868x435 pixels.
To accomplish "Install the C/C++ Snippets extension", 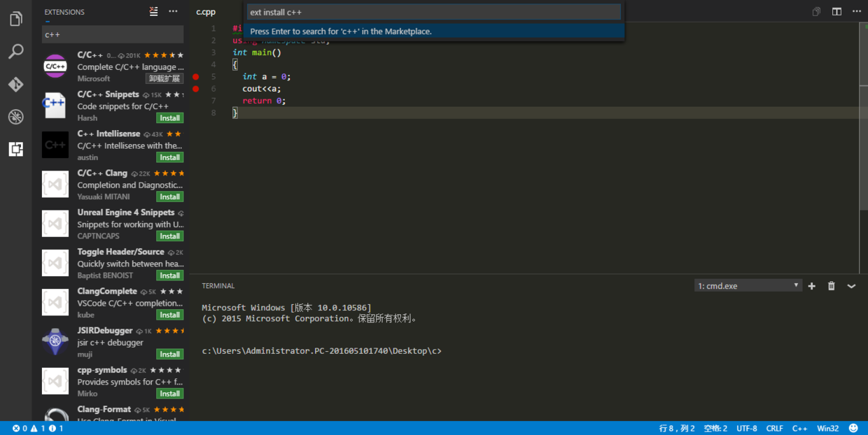I will 169,118.
